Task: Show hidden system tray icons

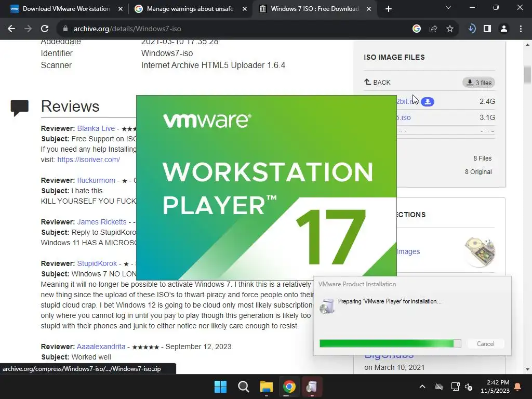Action: tap(422, 387)
